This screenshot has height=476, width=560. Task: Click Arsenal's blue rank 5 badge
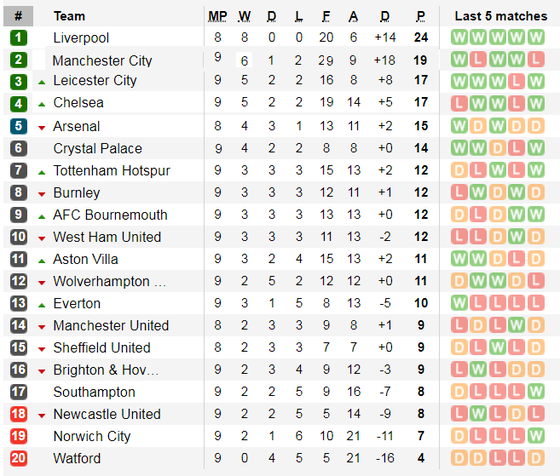pos(18,126)
